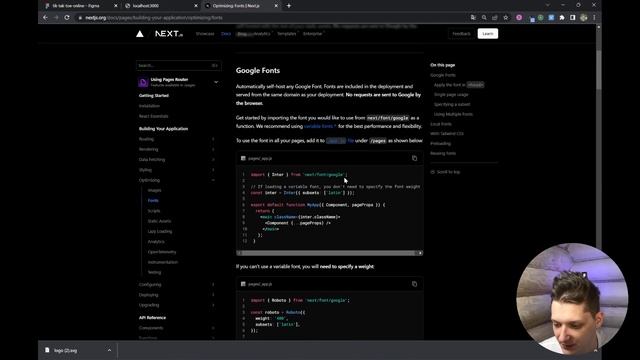Screen dimensions: 640x360
Task: Expand the Styling section chevron
Action: pyautogui.click(x=213, y=170)
